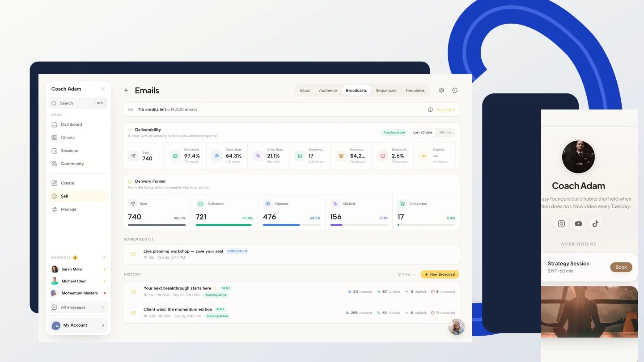The width and height of the screenshot is (644, 362).
Task: Go back using the arrow beside Emails
Action: click(x=127, y=90)
